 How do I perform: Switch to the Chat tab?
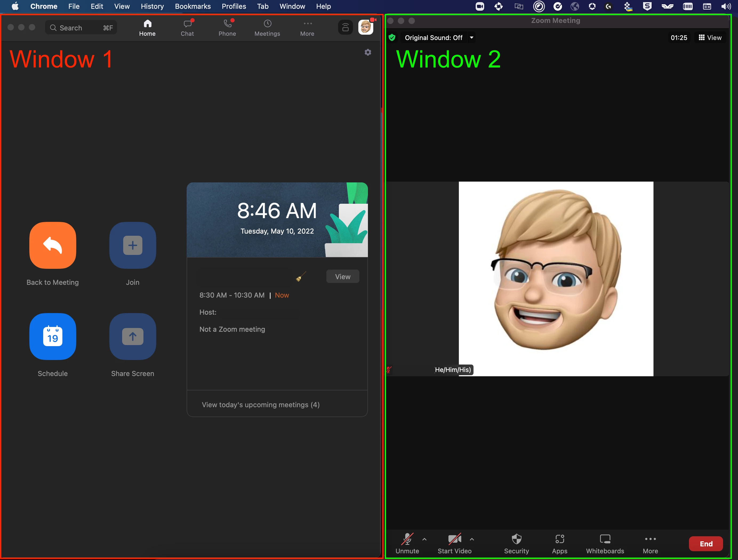187,28
